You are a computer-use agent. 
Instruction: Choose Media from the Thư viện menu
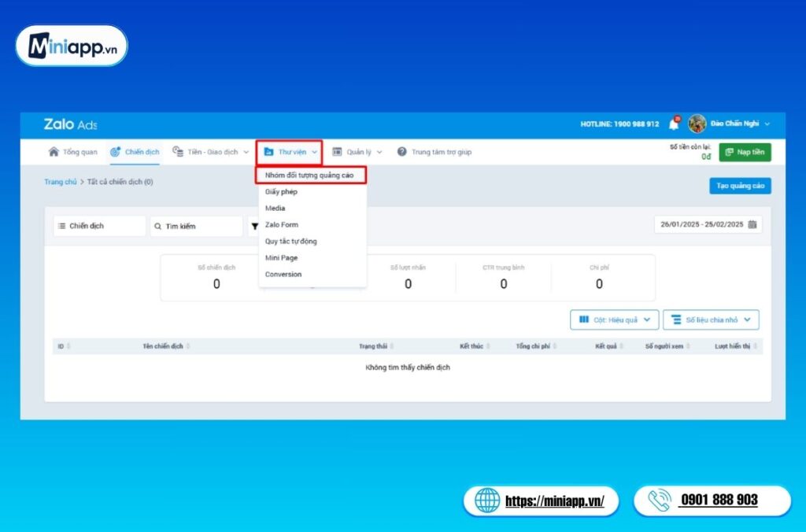click(x=275, y=209)
